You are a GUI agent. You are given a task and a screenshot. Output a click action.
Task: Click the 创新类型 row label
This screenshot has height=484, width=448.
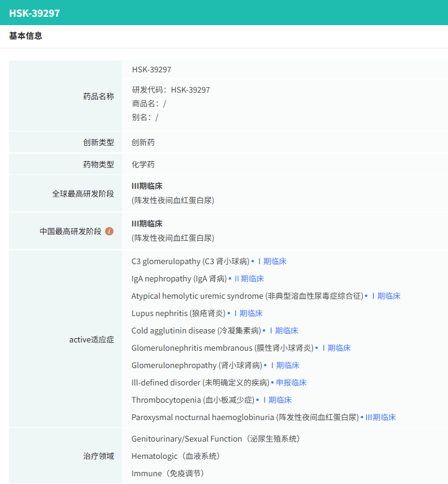99,142
